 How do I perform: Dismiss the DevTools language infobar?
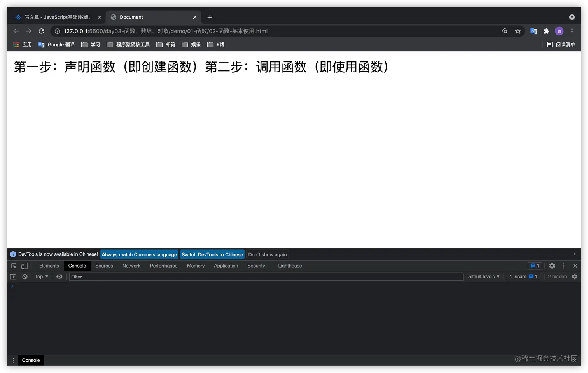point(575,254)
